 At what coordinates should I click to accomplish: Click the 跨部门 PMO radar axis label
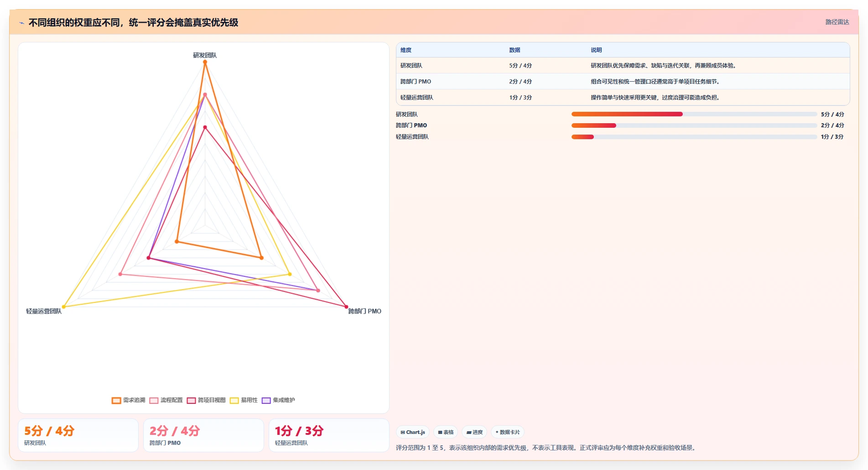[x=364, y=311]
